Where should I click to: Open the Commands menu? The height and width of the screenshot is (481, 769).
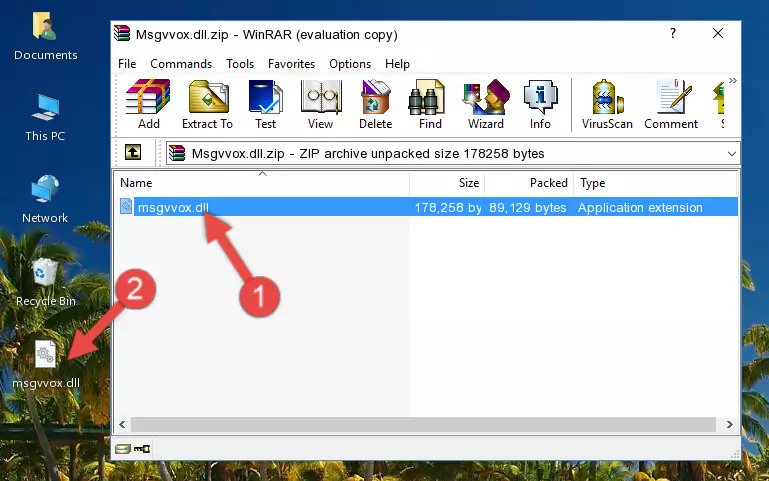click(x=181, y=64)
